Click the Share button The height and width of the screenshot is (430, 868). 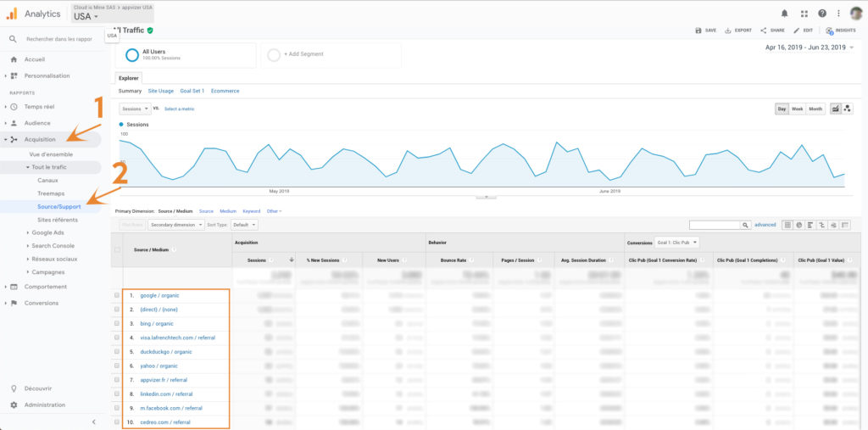coord(772,31)
